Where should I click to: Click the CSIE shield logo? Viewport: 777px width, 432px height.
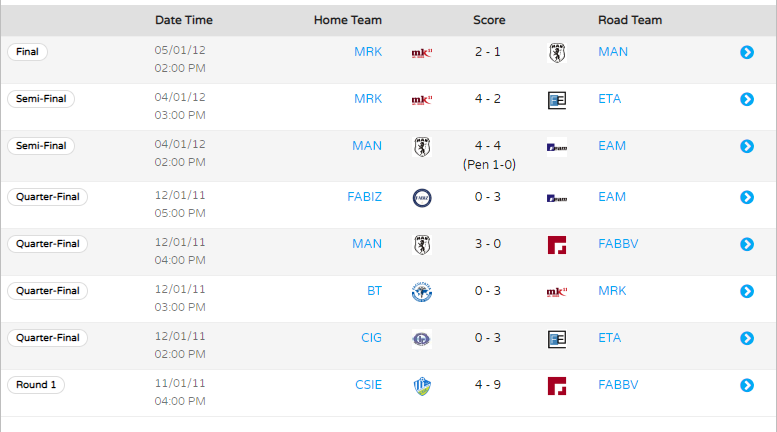coord(422,386)
